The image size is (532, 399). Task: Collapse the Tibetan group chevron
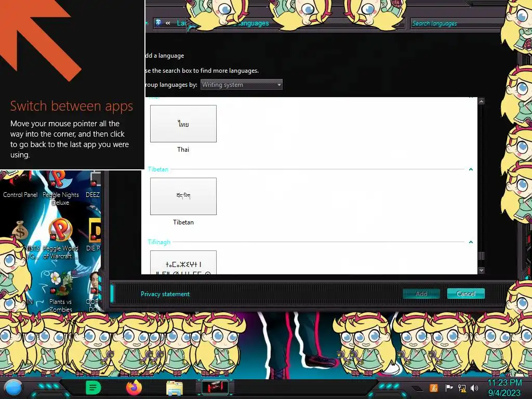tap(471, 169)
